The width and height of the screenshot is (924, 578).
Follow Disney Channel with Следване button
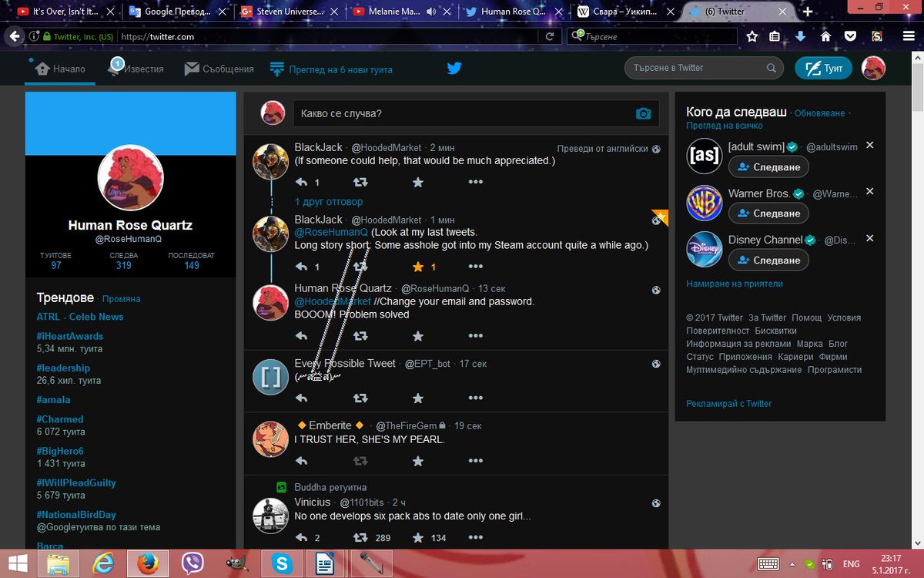768,260
